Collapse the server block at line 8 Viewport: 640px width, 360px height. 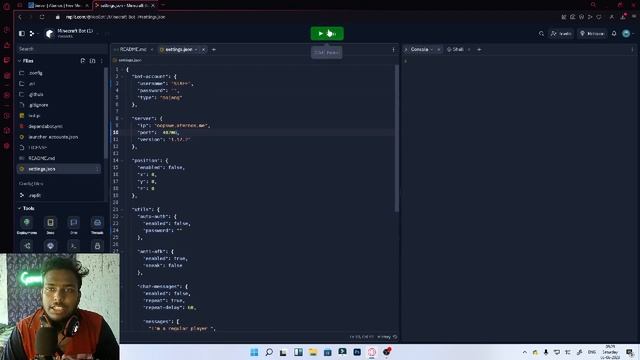click(122, 118)
